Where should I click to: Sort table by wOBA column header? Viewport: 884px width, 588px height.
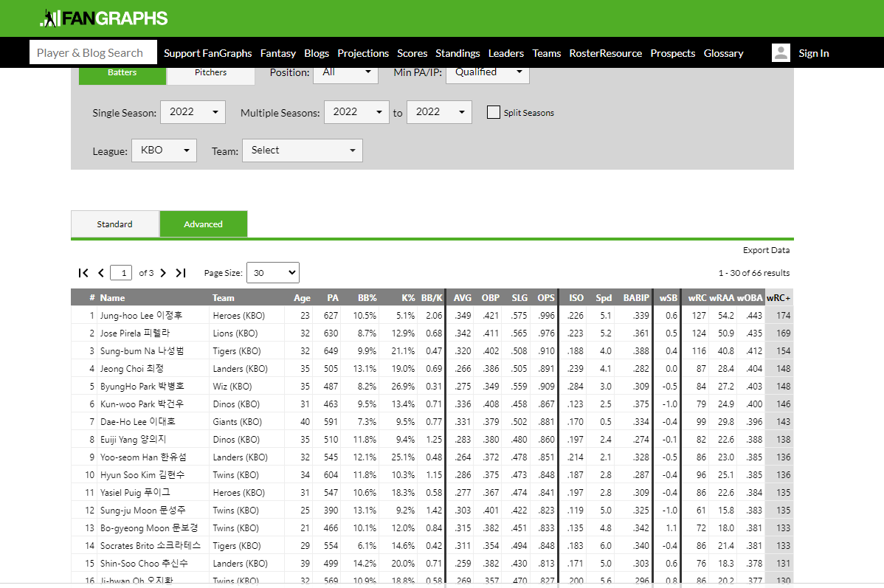tap(750, 297)
